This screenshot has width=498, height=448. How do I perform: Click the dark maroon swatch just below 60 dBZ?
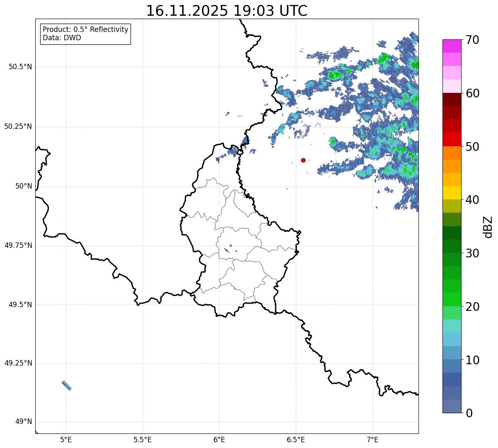452,99
